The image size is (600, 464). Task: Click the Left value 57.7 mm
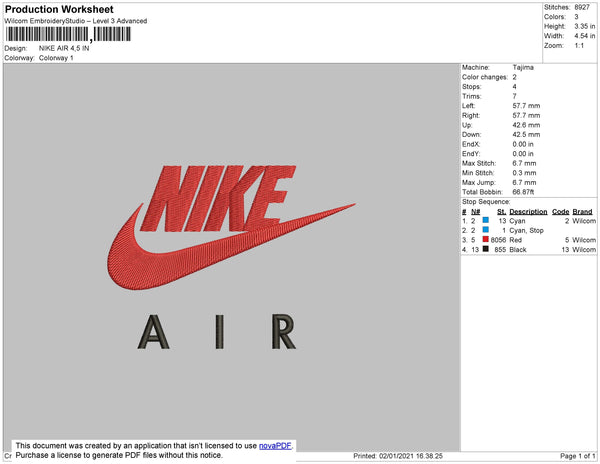click(526, 106)
